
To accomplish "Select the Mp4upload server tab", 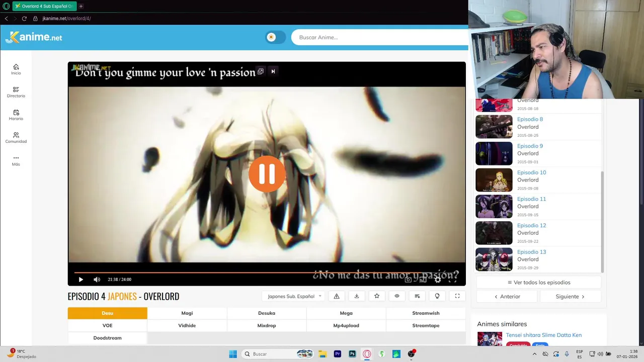I will coord(346,325).
